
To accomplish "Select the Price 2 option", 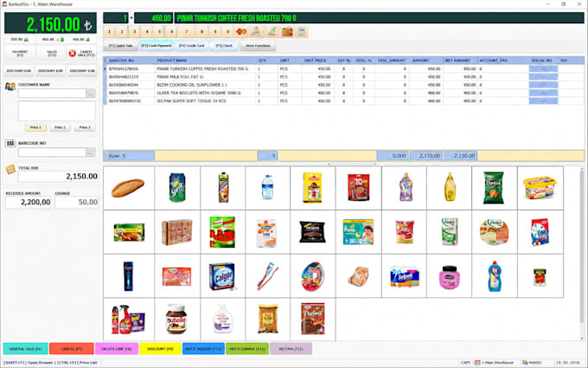I will pos(60,127).
